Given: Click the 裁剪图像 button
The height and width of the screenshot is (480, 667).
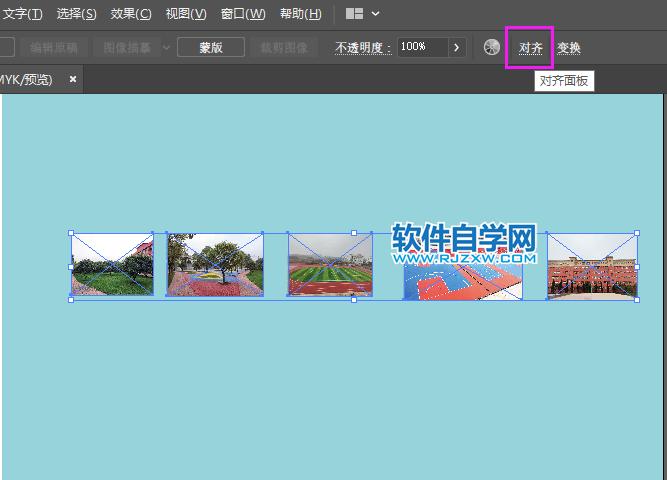Looking at the screenshot, I should 284,47.
